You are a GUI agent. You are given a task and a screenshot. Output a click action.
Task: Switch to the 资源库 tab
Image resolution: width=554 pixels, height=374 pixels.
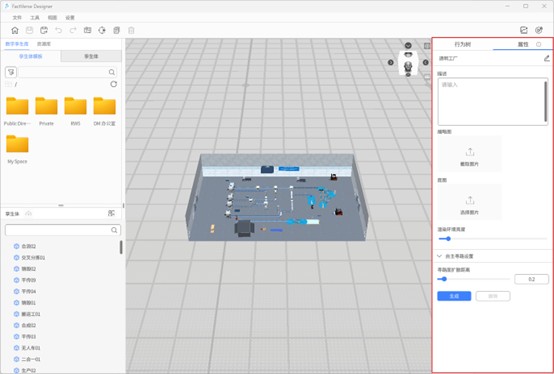44,44
